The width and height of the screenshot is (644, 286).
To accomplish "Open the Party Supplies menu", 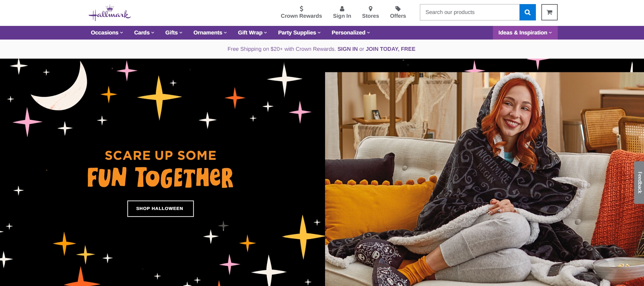I will (x=299, y=33).
